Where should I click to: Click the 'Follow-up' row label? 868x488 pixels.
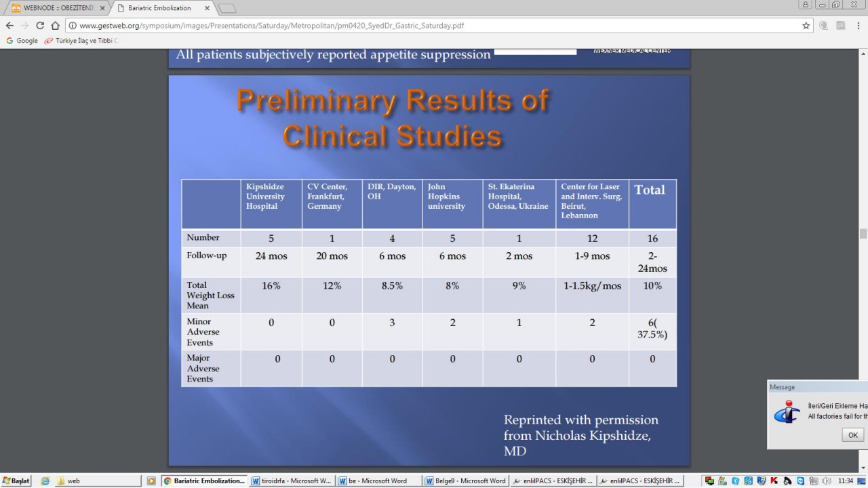click(207, 256)
